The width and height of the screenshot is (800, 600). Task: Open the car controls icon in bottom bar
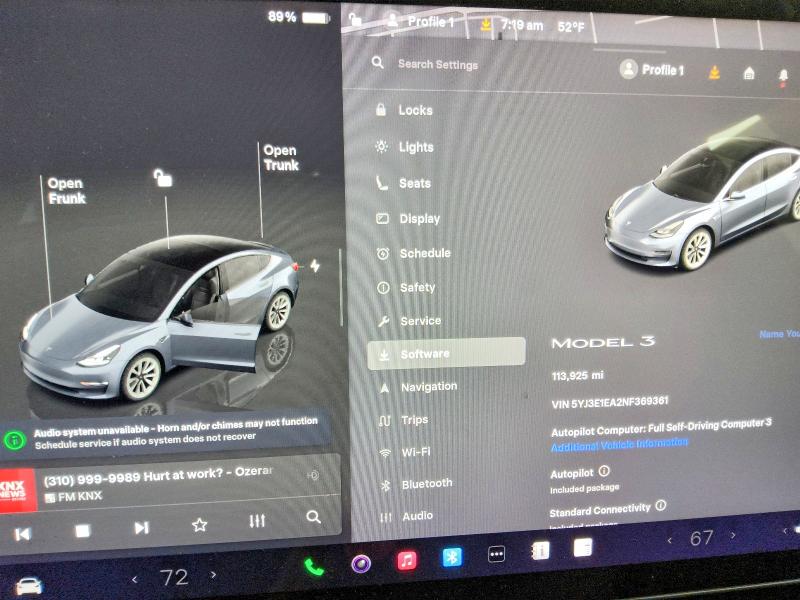[x=29, y=586]
